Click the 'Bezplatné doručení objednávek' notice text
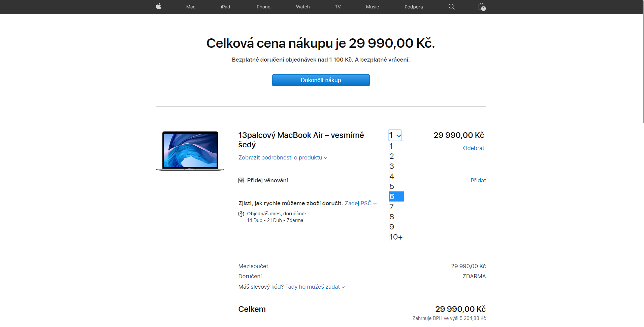Screen dimensions: 644x327 (x=321, y=60)
